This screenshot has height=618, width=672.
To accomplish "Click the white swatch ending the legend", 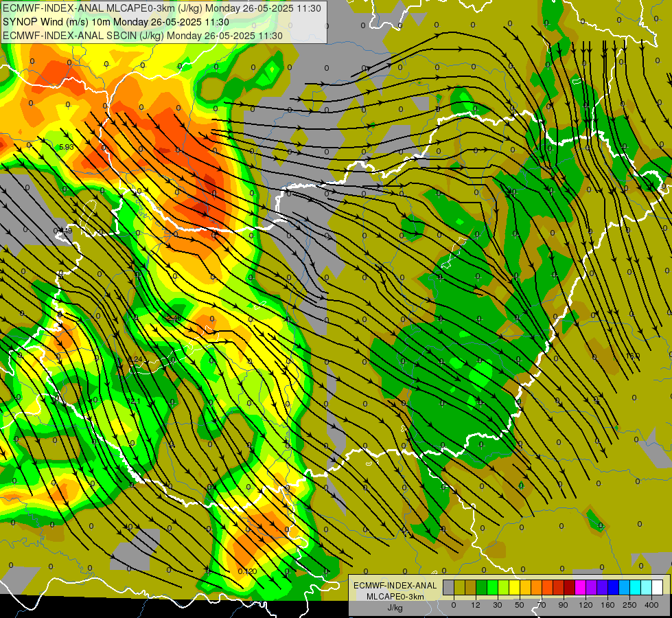I will pyautogui.click(x=658, y=588).
